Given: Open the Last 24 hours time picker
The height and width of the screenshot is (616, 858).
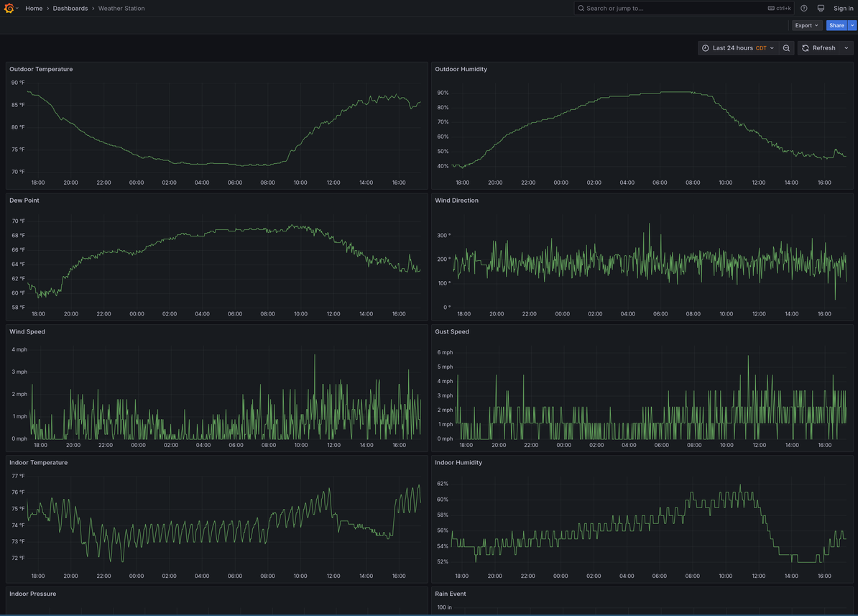Looking at the screenshot, I should pyautogui.click(x=738, y=48).
